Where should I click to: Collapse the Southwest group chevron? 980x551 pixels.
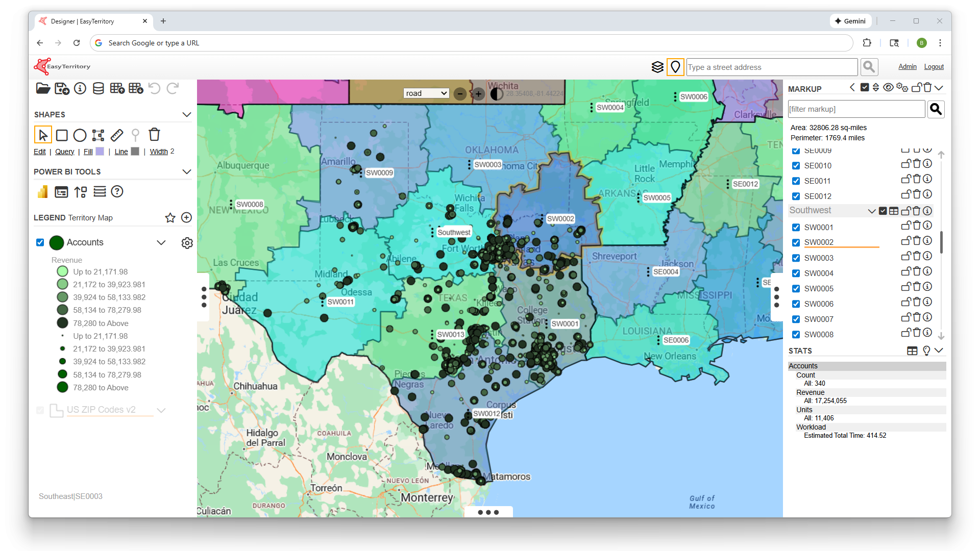click(872, 211)
